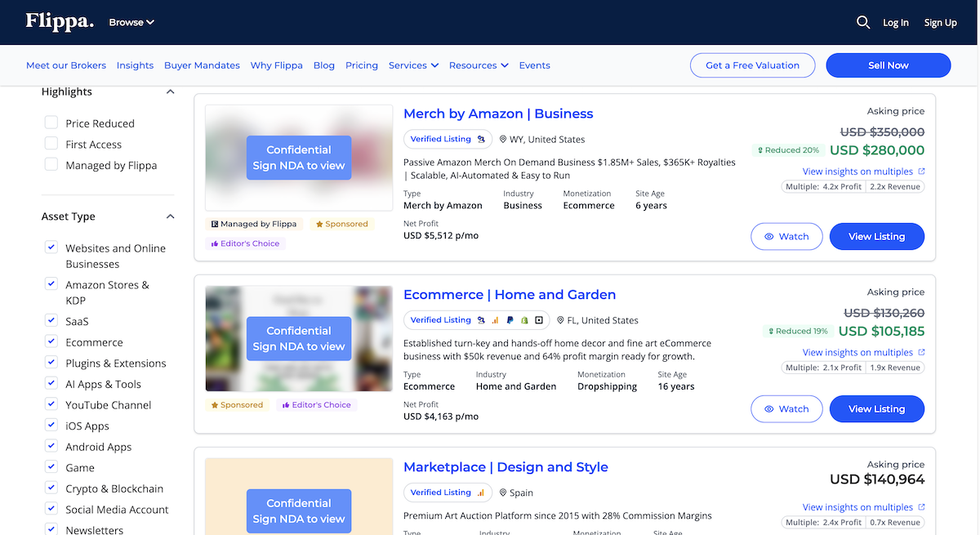This screenshot has height=535, width=980.
Task: Click external-link icon on Merch by Amazon insights
Action: (x=922, y=172)
